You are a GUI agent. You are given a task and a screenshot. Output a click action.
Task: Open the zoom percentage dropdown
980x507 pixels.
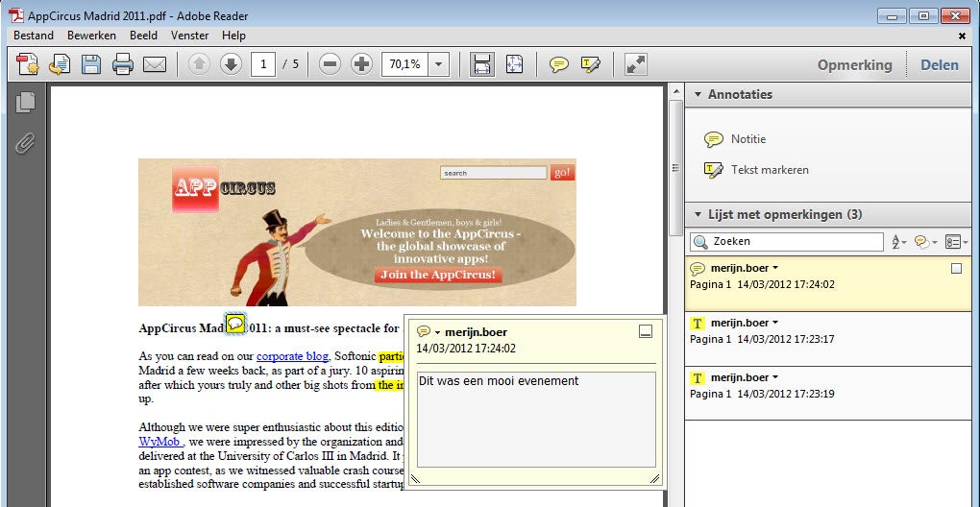(x=438, y=64)
